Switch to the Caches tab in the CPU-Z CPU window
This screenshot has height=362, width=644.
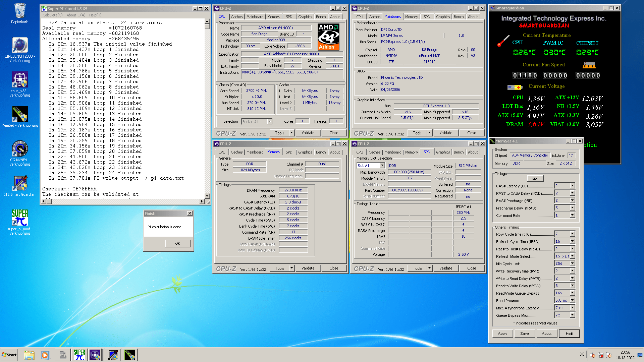[x=236, y=17]
